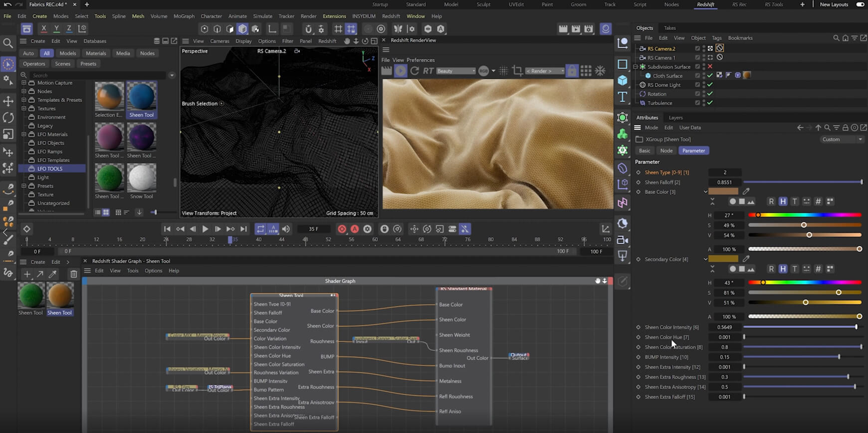
Task: Toggle RS Dome Light enable checkmark
Action: click(x=710, y=85)
